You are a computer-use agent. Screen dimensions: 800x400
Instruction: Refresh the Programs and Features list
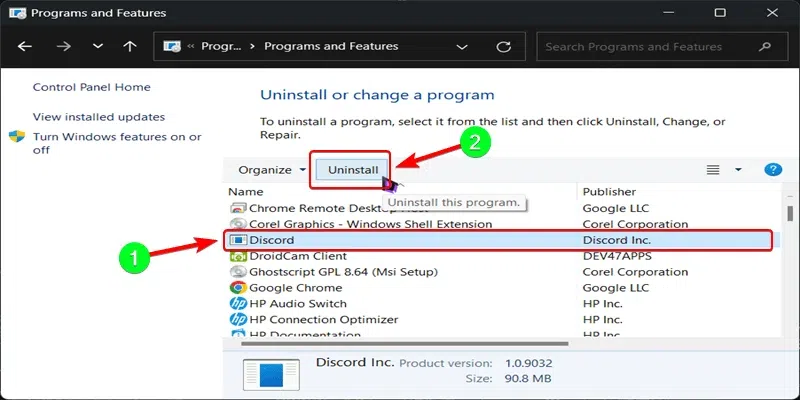click(504, 47)
